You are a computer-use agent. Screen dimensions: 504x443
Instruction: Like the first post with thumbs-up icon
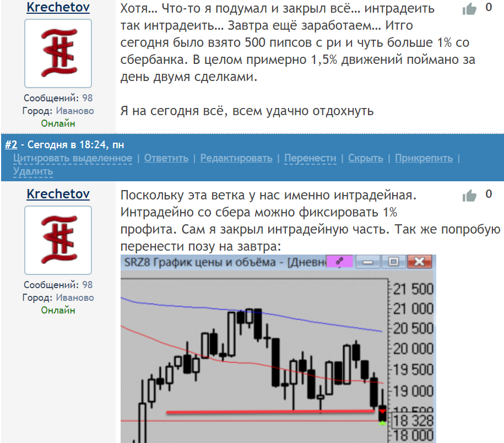[469, 8]
